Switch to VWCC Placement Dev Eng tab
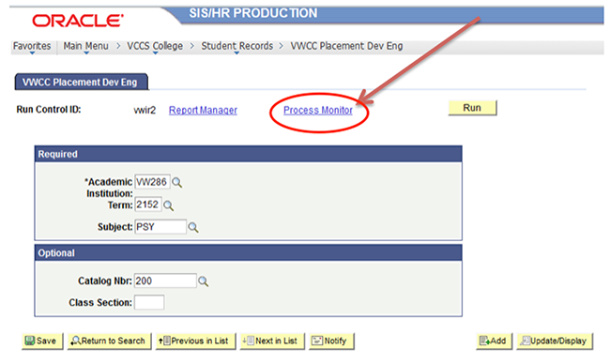 [x=82, y=82]
